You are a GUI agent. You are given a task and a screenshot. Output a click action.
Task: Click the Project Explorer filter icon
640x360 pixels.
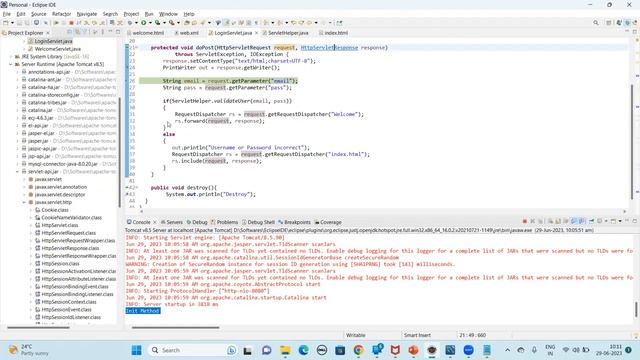tap(85, 32)
